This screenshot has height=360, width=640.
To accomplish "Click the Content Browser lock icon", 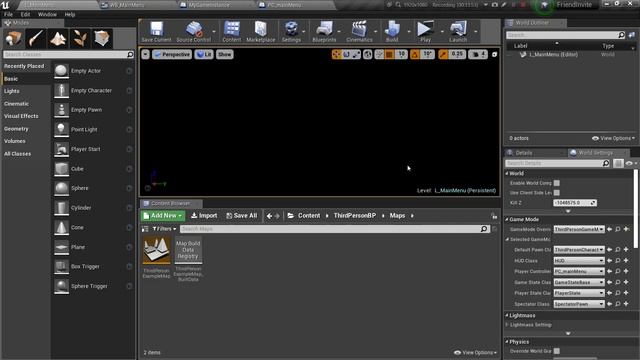I will coord(494,216).
